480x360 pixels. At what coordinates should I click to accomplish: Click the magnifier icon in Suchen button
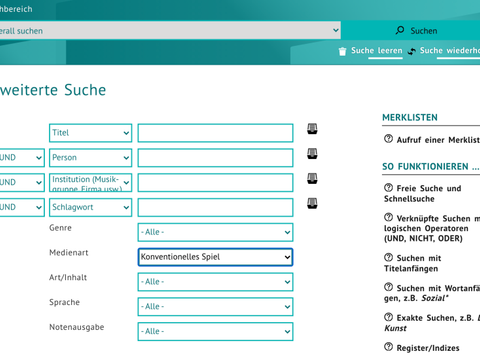tap(400, 30)
